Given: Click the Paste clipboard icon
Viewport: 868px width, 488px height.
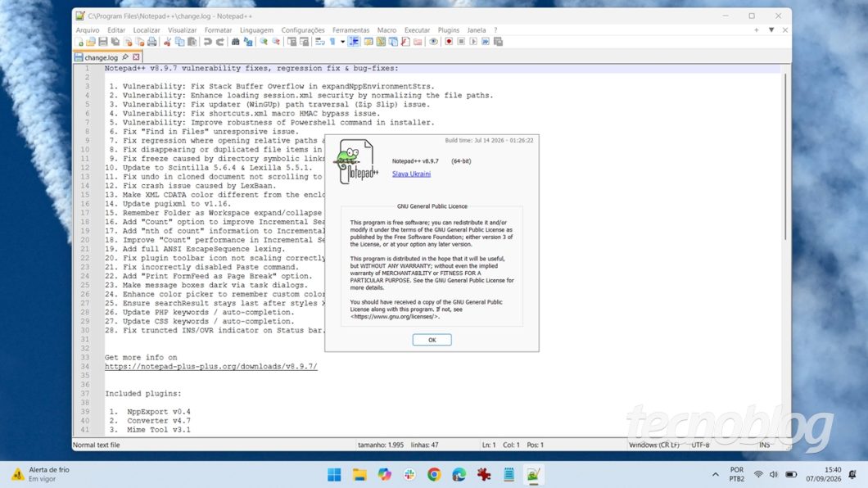Looking at the screenshot, I should tap(192, 42).
